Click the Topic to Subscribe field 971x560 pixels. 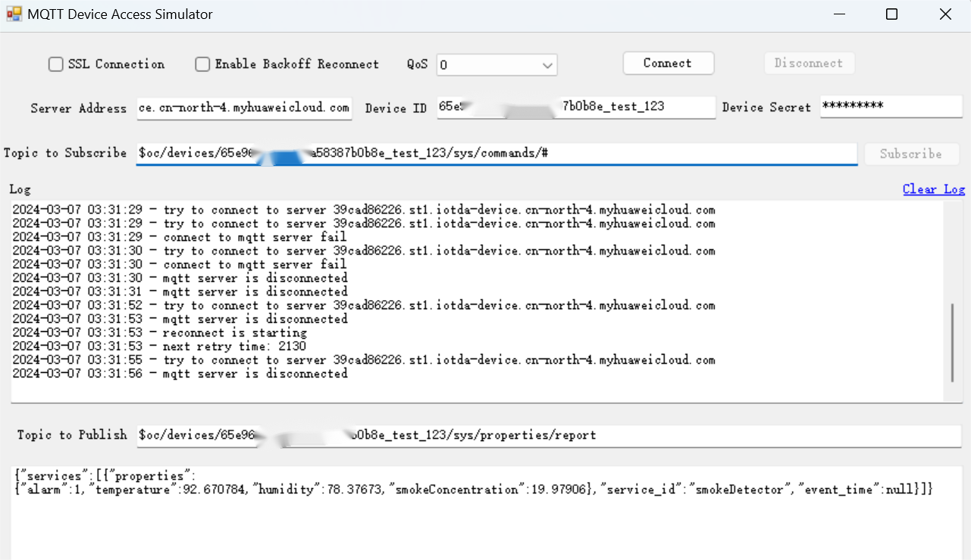click(x=496, y=153)
